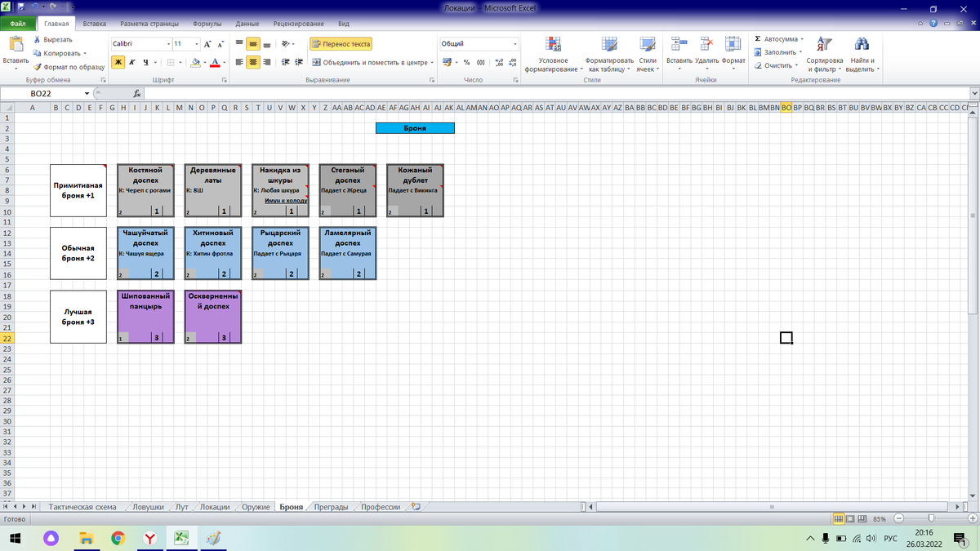Align text left in the cell

[x=239, y=62]
